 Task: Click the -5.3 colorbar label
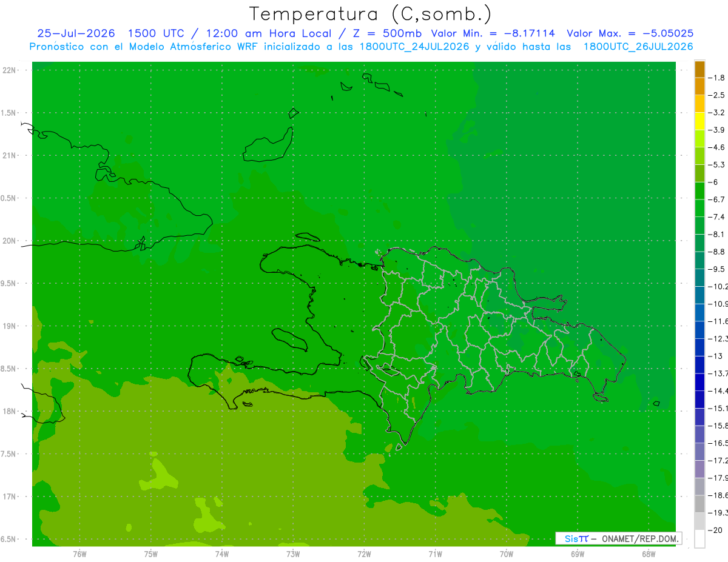(717, 164)
